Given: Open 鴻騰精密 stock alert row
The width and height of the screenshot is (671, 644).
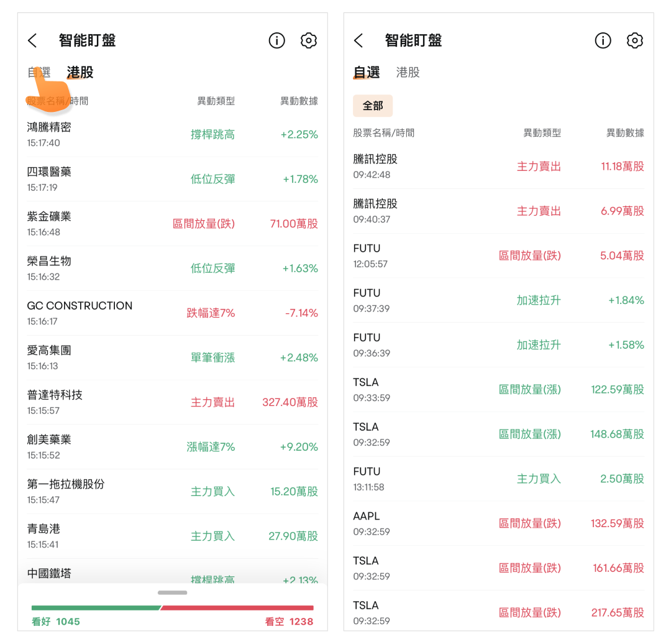Looking at the screenshot, I should [x=172, y=134].
